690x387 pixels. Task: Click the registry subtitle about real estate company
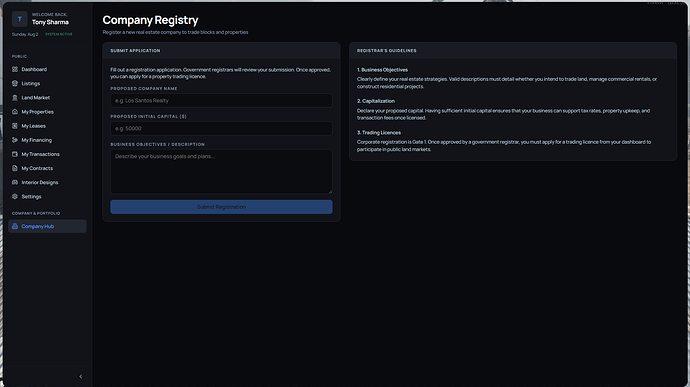click(x=176, y=32)
